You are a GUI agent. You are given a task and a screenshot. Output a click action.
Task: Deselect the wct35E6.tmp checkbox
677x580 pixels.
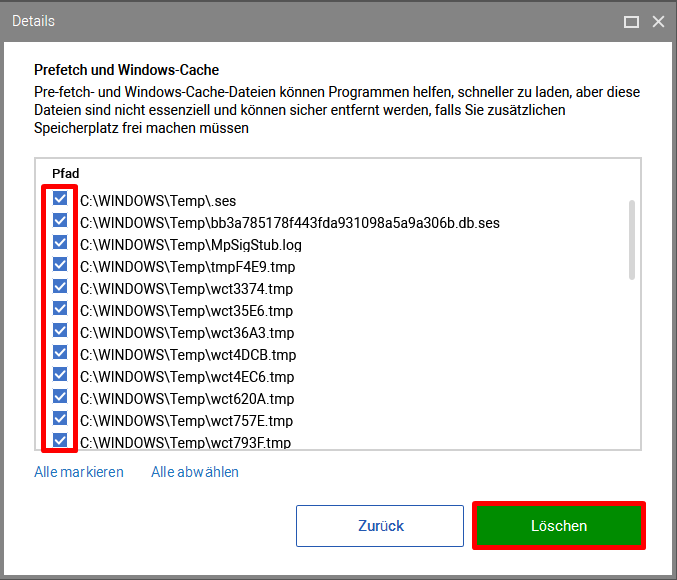tap(60, 308)
